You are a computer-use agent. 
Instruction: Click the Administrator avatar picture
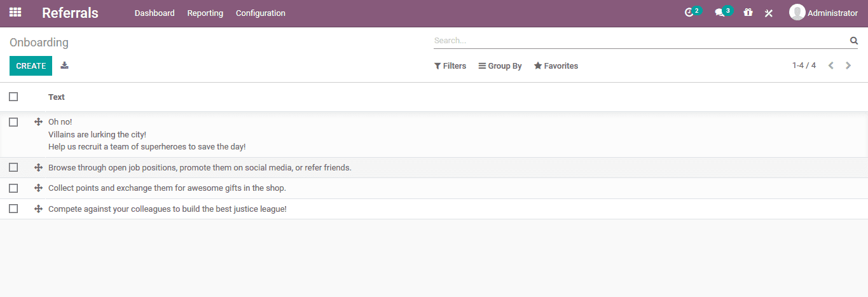click(x=797, y=13)
